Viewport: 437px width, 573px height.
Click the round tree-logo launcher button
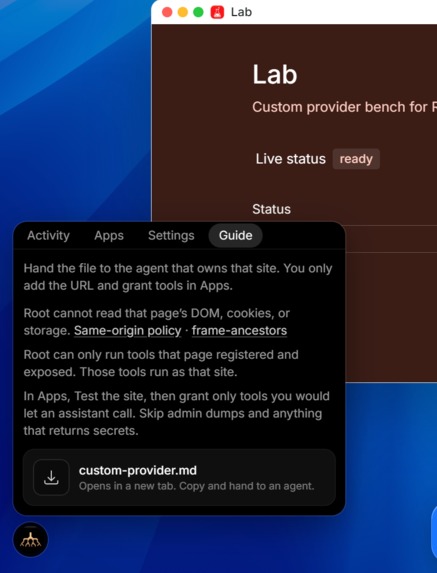click(x=30, y=539)
